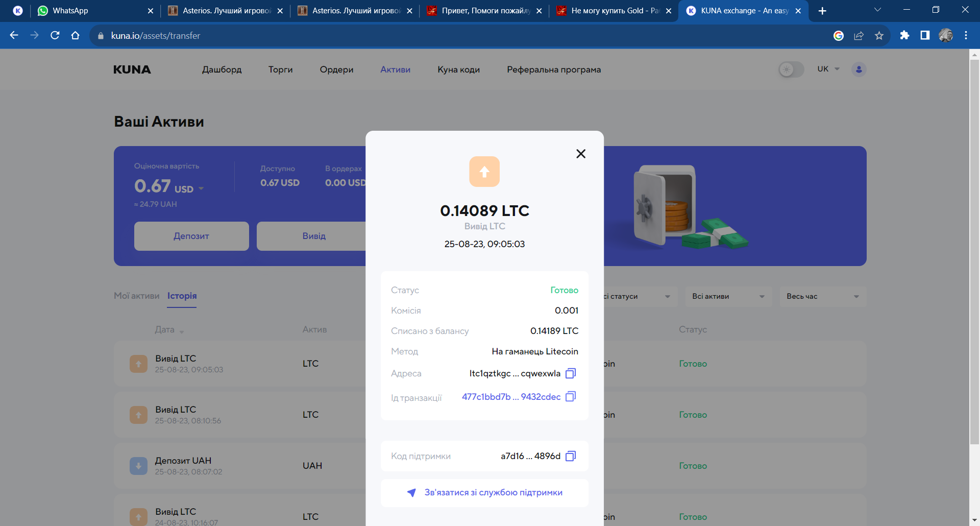Copy the Litecoin wallet address
The width and height of the screenshot is (980, 526).
[x=571, y=373]
